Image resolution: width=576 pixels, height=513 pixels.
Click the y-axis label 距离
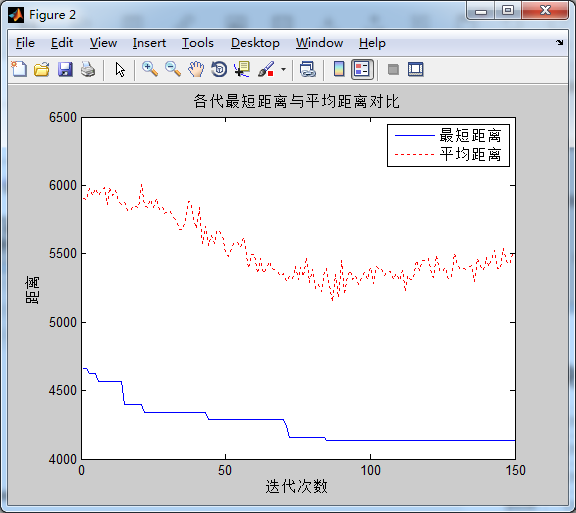32,290
